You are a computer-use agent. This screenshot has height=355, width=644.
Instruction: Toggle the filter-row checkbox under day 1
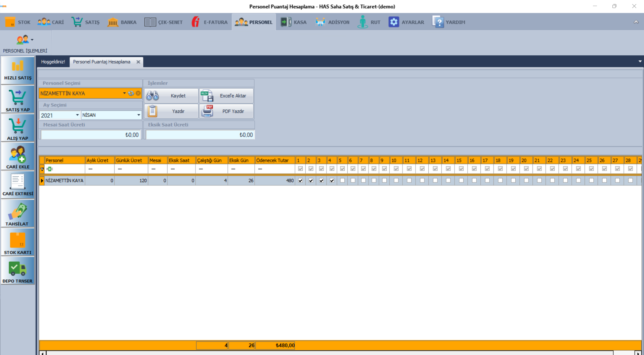click(x=300, y=169)
